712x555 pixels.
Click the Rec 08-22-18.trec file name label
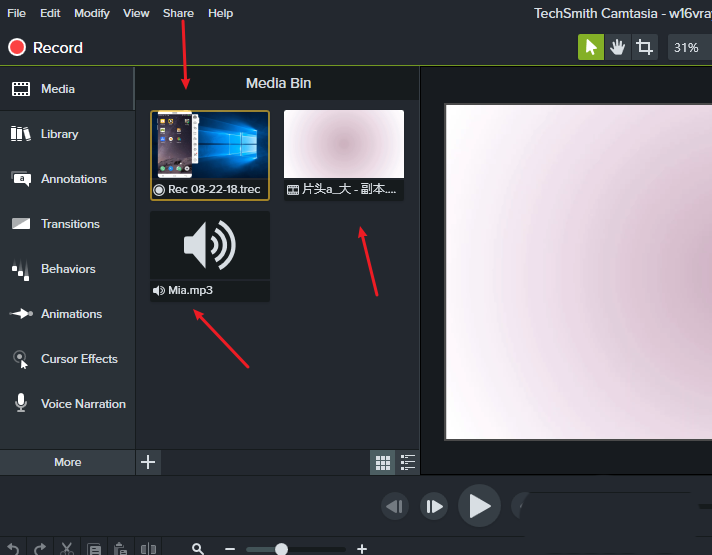pos(214,189)
